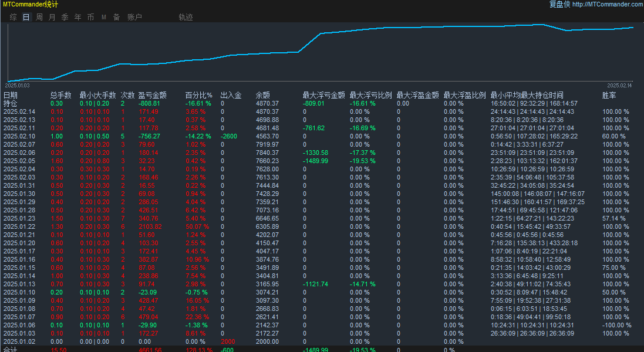
Task: Click the equity curve line chart
Action: pyautogui.click(x=321, y=52)
